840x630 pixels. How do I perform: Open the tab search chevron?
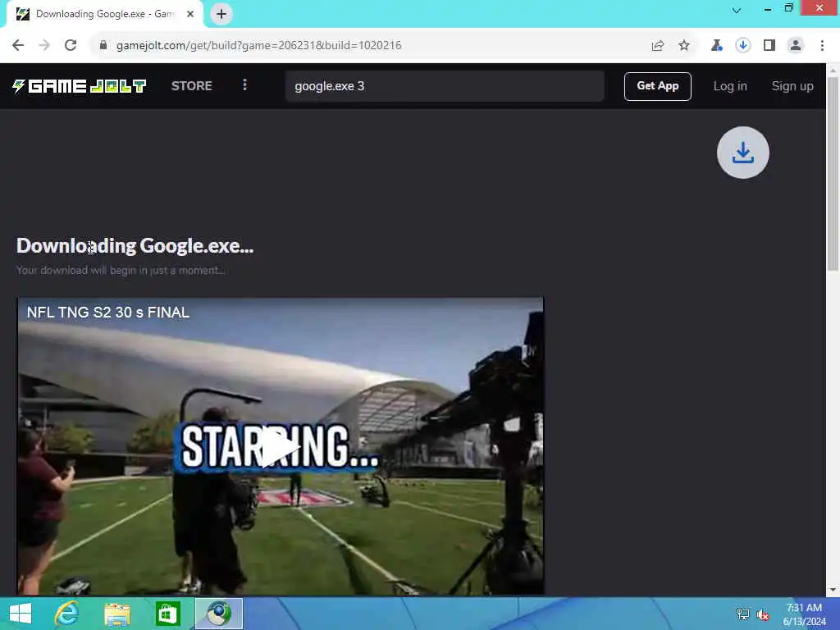tap(737, 10)
